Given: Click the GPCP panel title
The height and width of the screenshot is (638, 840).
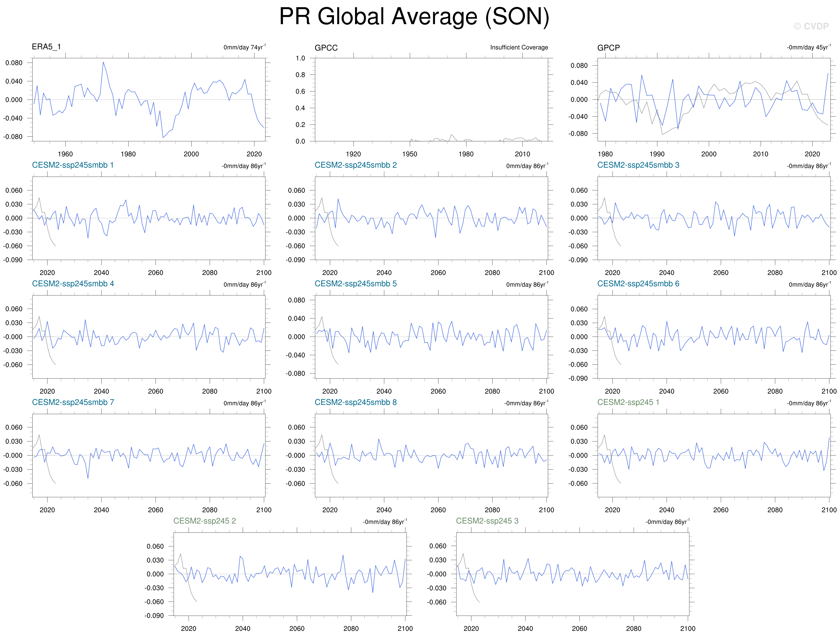Looking at the screenshot, I should [608, 48].
